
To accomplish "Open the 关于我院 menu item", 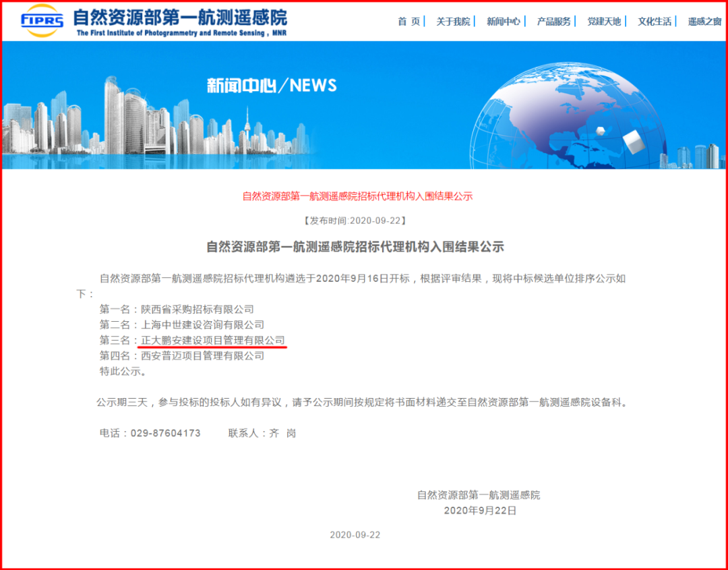I will (x=453, y=22).
